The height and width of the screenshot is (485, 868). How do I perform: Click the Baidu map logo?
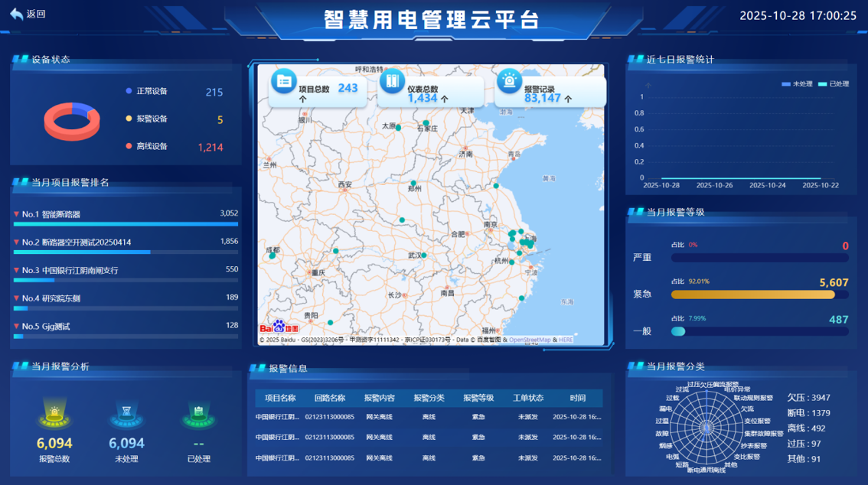tap(279, 327)
